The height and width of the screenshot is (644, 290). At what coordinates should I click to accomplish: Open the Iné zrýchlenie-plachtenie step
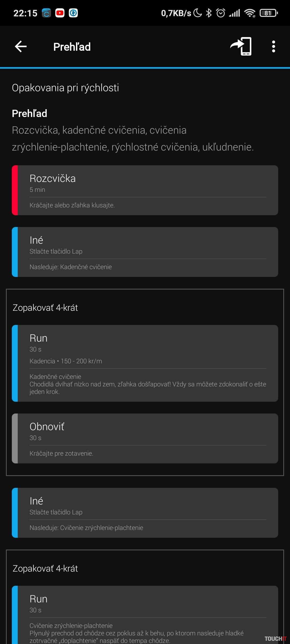(145, 513)
